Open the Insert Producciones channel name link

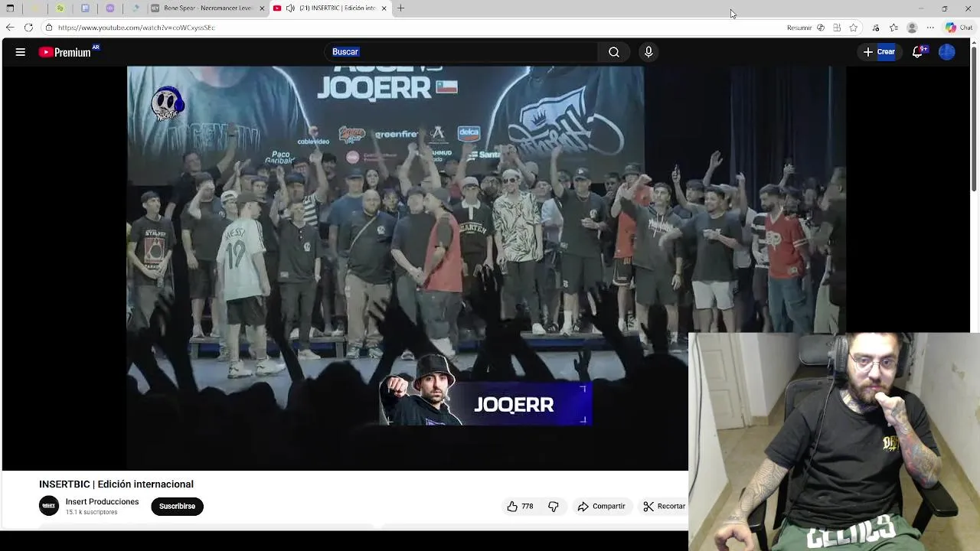(x=102, y=502)
